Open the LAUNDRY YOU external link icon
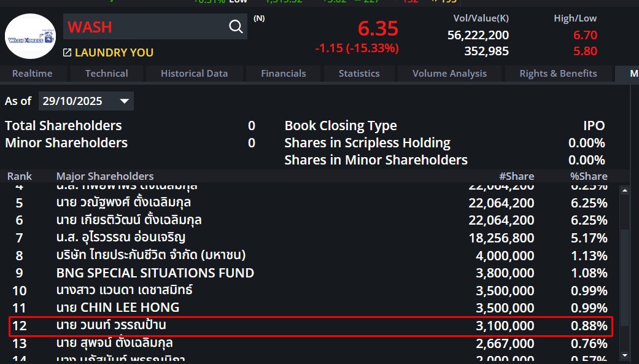The width and height of the screenshot is (639, 364). [67, 53]
